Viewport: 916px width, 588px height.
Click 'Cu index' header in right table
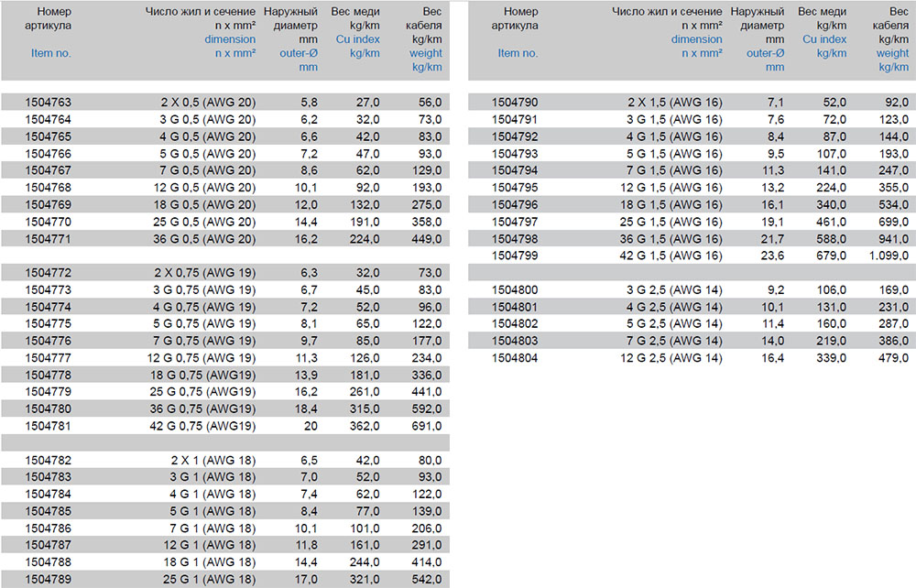(824, 39)
